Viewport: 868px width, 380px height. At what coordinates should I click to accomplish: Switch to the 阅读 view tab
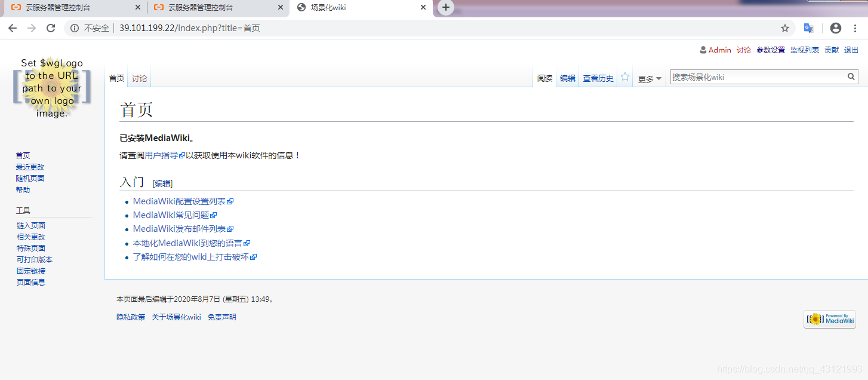544,78
